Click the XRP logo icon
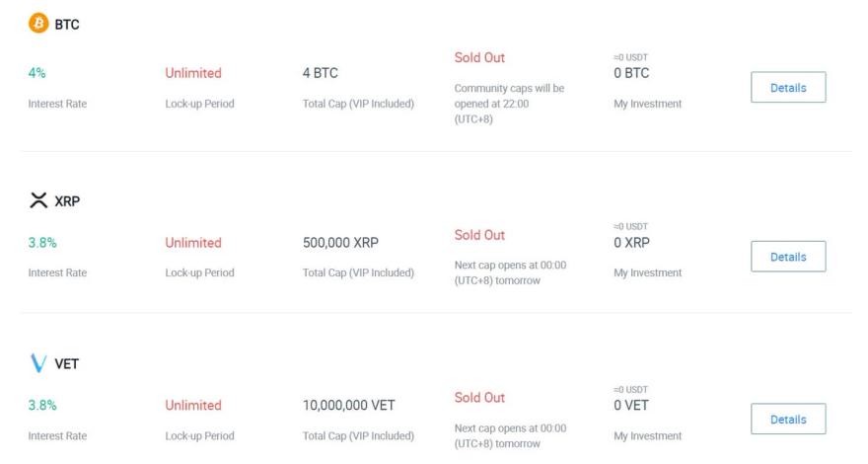Screen dimensions: 868x464 [x=37, y=200]
